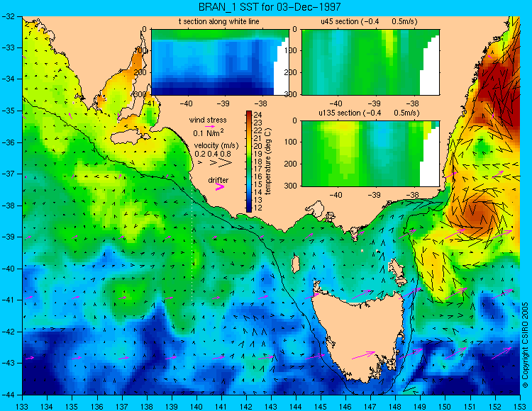Open the u45 section inset plot
Image resolution: width=532 pixels, height=411 pixels.
[x=370, y=62]
